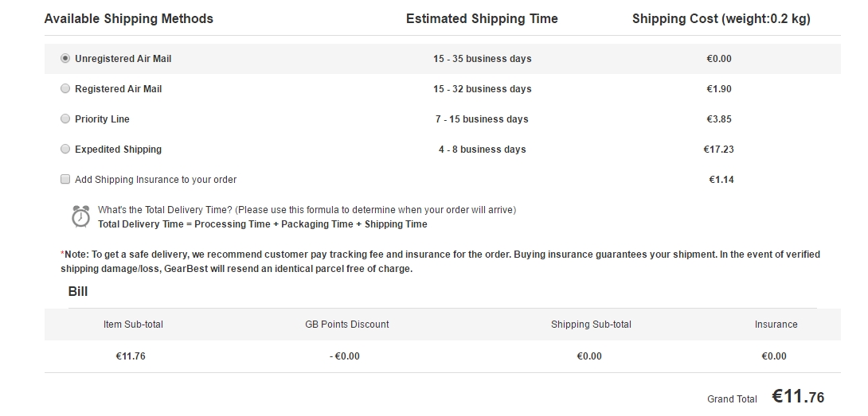Click the alarm clock delivery time icon
868x416 pixels.
tap(80, 216)
